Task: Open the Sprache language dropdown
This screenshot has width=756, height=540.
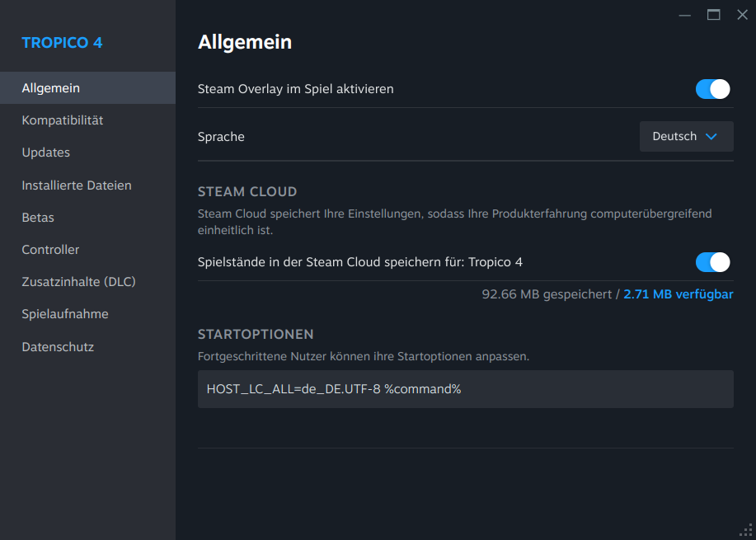Action: 686,137
